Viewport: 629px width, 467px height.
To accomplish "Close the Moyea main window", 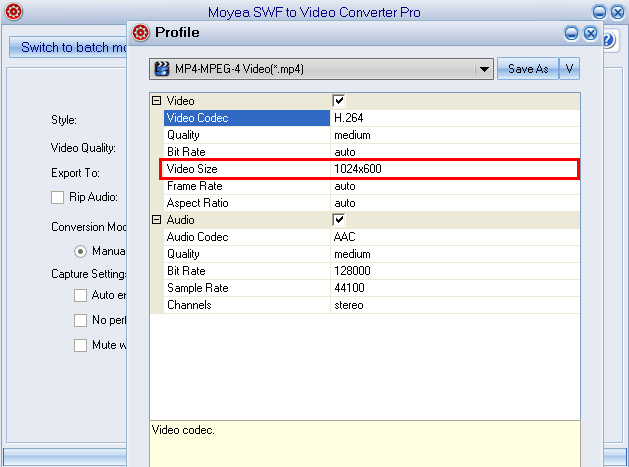I will pos(617,12).
